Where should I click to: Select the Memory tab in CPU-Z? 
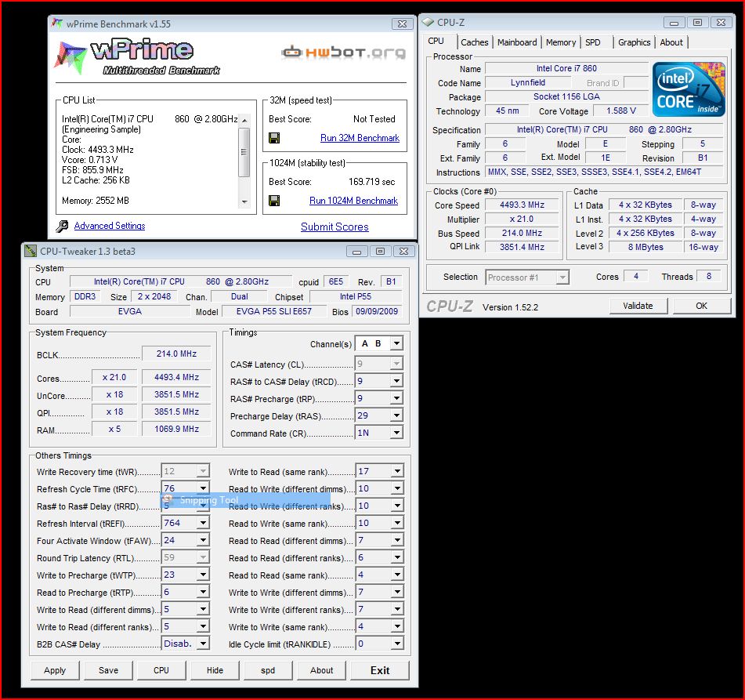coord(561,42)
